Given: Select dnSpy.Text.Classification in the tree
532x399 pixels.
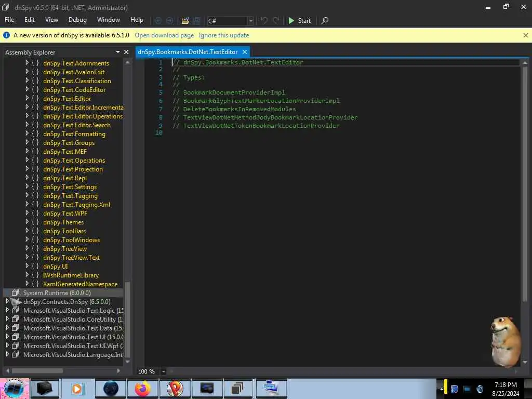Looking at the screenshot, I should (x=77, y=81).
